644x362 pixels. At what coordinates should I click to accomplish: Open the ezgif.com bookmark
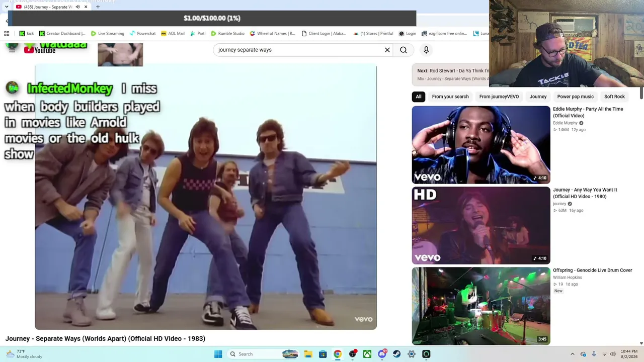[x=444, y=34]
